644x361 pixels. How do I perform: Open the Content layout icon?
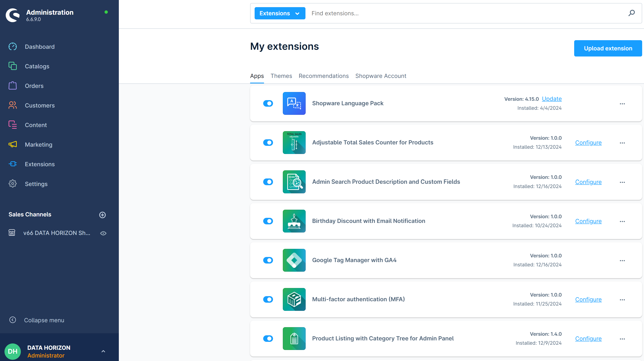pos(12,125)
